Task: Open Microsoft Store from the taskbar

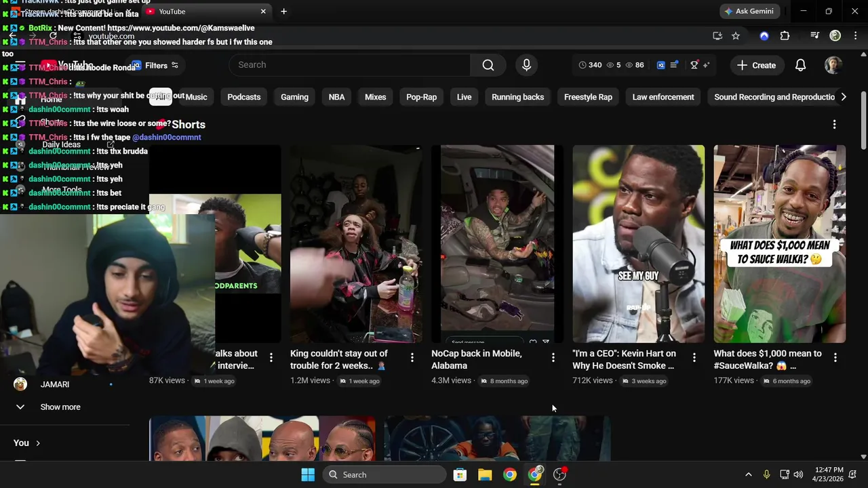Action: [x=460, y=474]
